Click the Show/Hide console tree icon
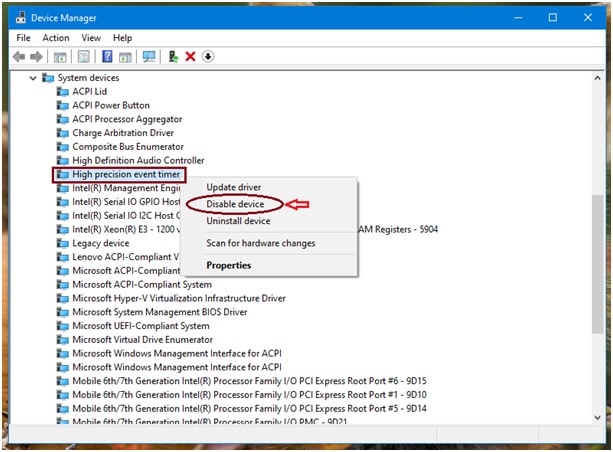Image resolution: width=613 pixels, height=452 pixels. [x=60, y=57]
